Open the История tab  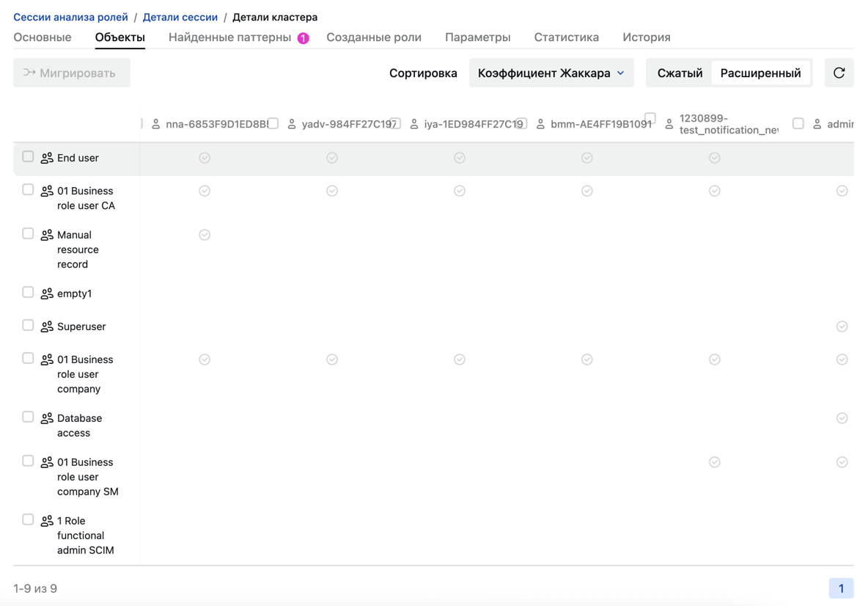pyautogui.click(x=647, y=37)
